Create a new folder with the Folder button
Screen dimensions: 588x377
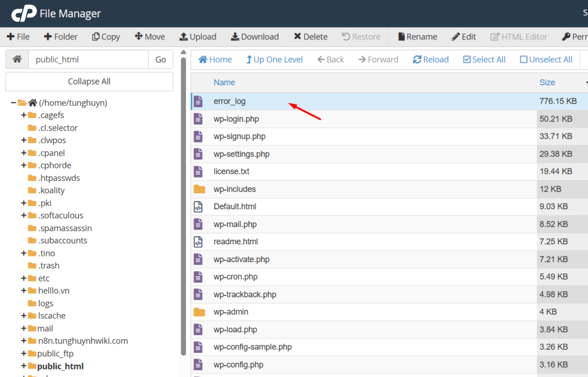pyautogui.click(x=61, y=36)
